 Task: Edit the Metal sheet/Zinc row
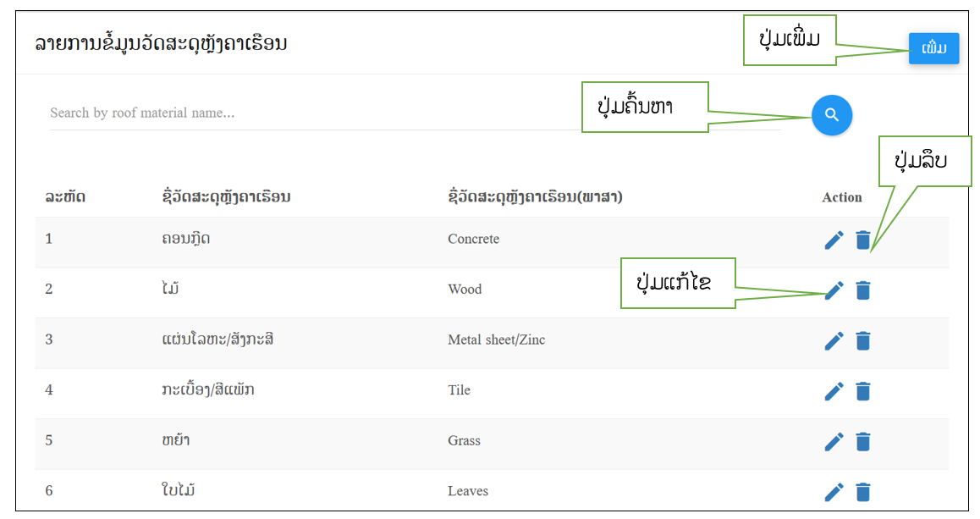click(834, 341)
